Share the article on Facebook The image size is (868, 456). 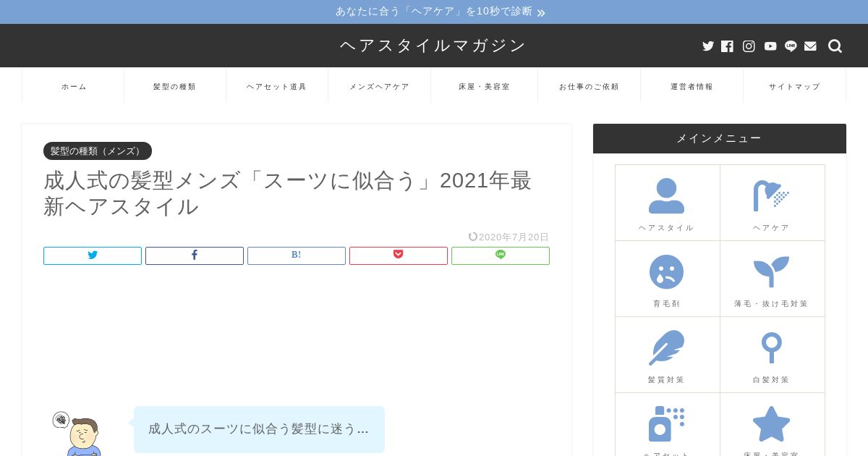[195, 256]
